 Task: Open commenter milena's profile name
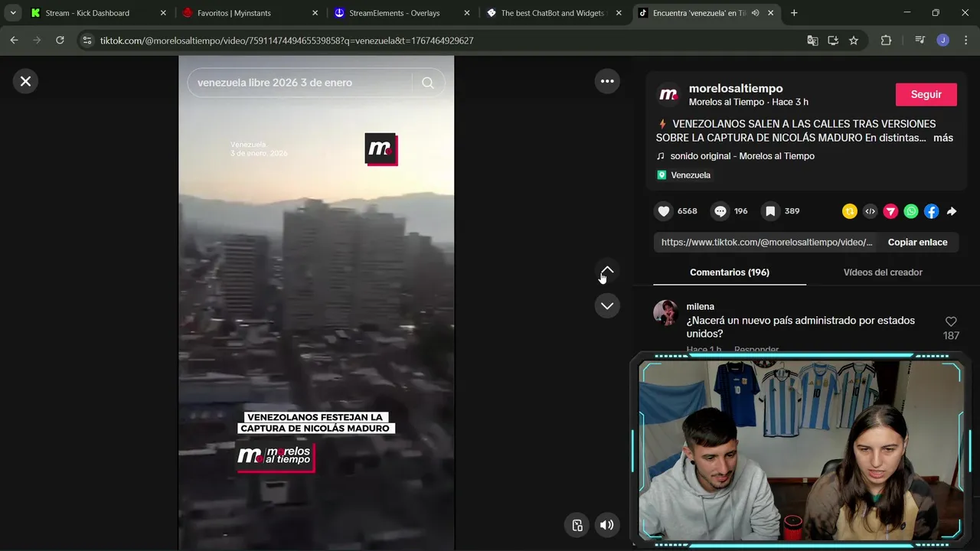pyautogui.click(x=700, y=307)
